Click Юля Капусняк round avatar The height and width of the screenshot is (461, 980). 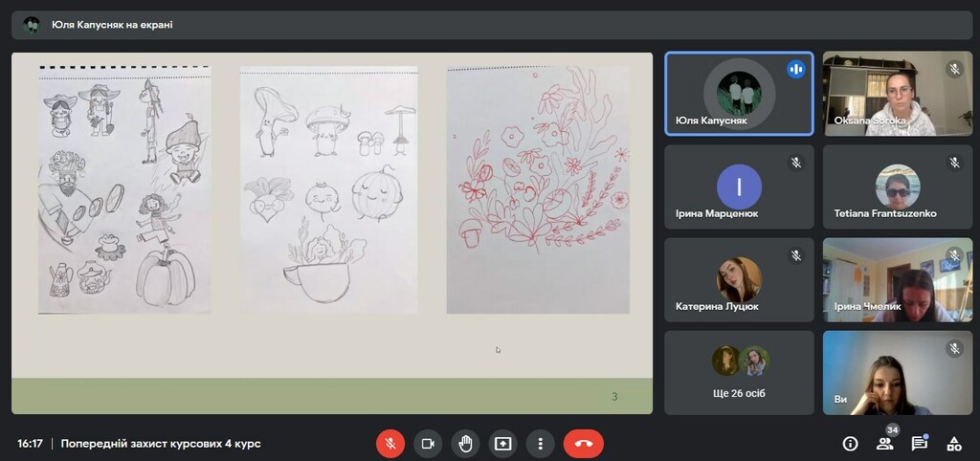pyautogui.click(x=739, y=93)
